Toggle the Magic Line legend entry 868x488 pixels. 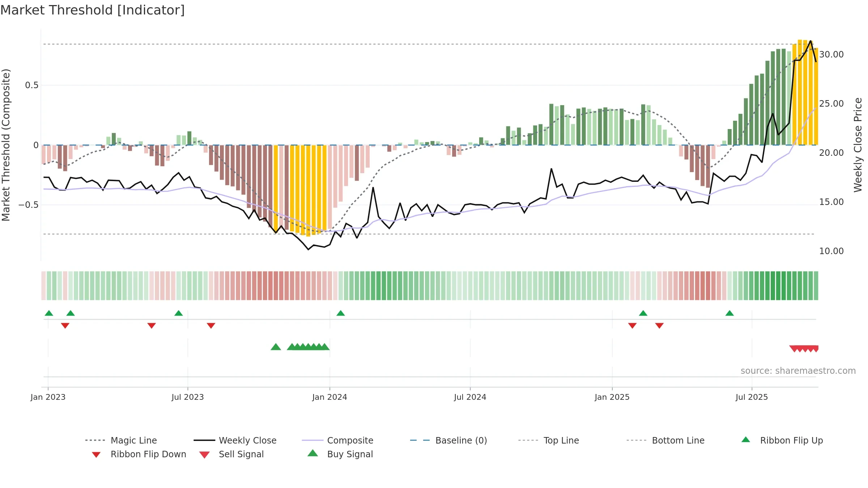[x=121, y=440]
